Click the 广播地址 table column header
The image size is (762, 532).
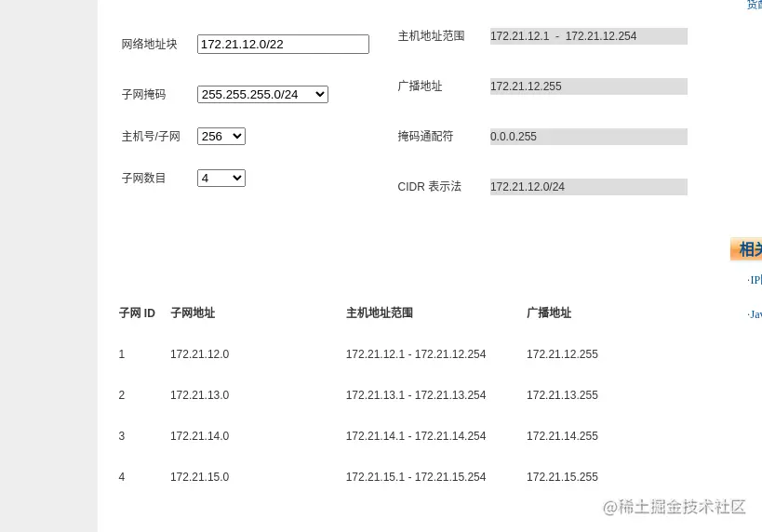tap(549, 313)
